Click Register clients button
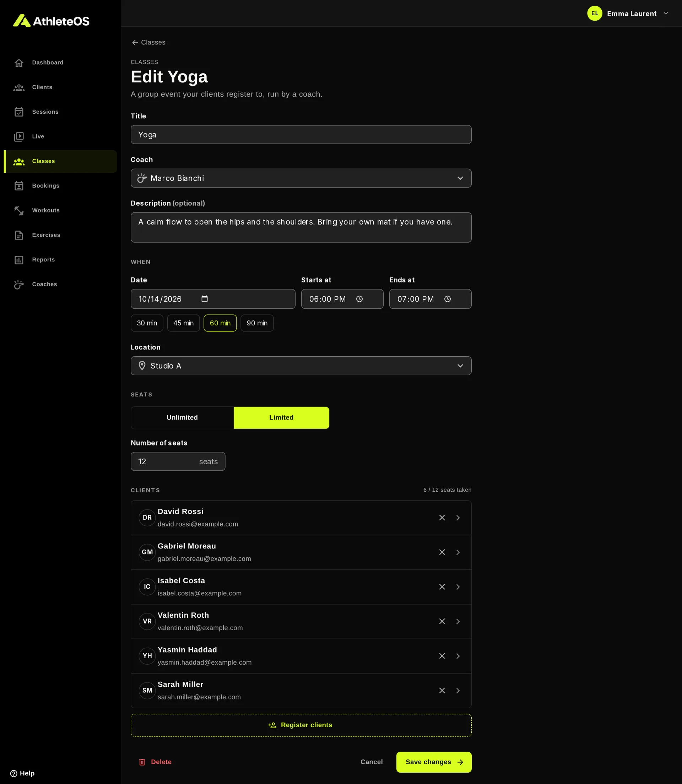 (301, 725)
